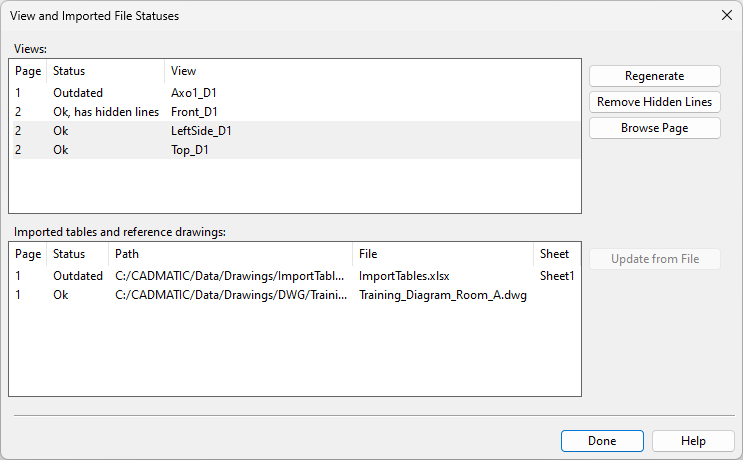Click Status column header in imported tables list
The height and width of the screenshot is (460, 743).
tap(78, 254)
